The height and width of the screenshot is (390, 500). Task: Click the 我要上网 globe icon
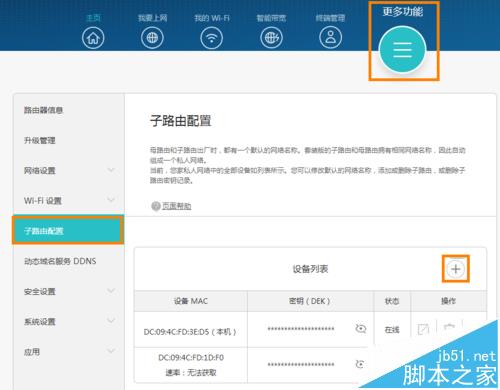152,38
